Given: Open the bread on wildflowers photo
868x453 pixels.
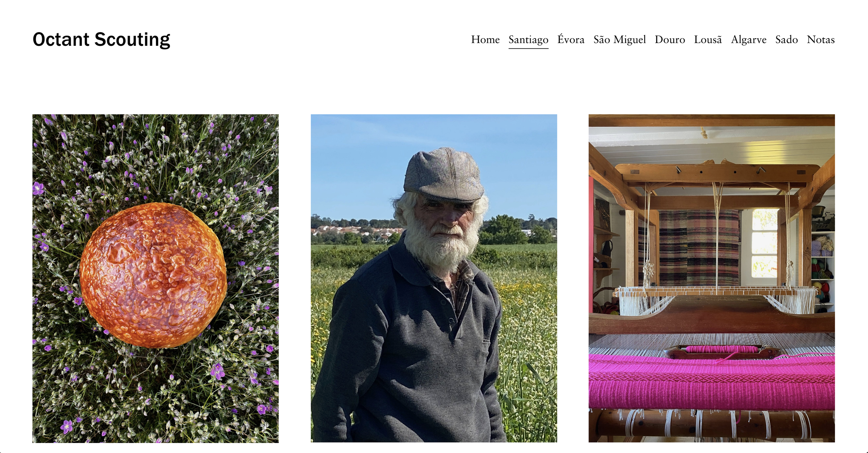Looking at the screenshot, I should click(156, 278).
